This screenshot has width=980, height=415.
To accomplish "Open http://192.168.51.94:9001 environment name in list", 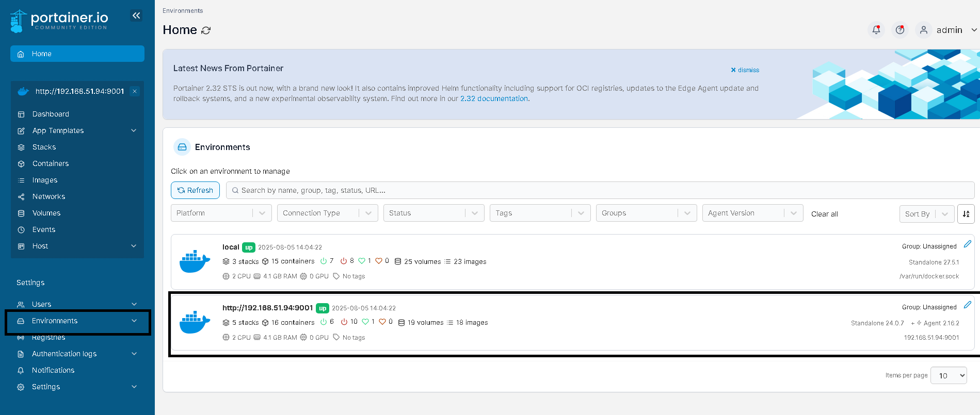I will point(267,308).
